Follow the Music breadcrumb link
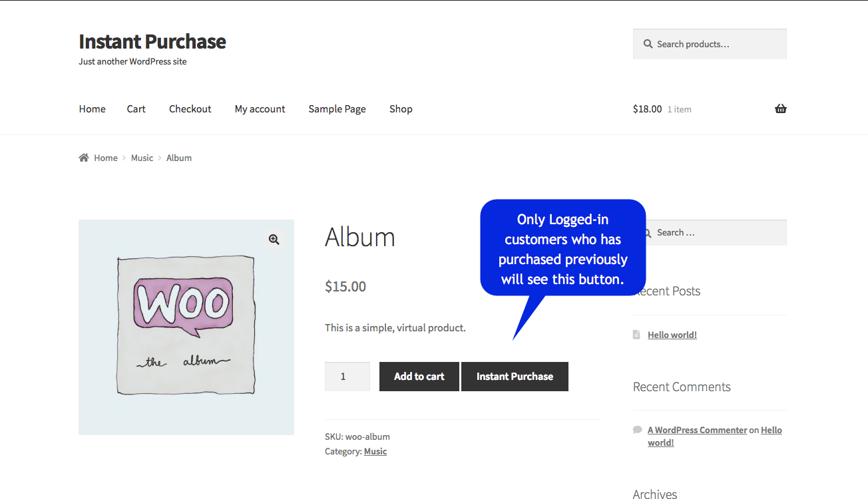 [x=142, y=158]
